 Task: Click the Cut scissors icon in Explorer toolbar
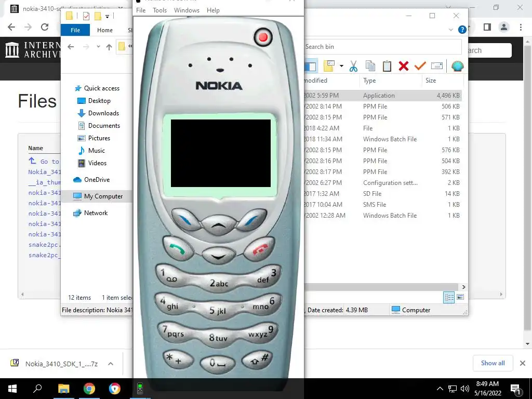pyautogui.click(x=353, y=66)
